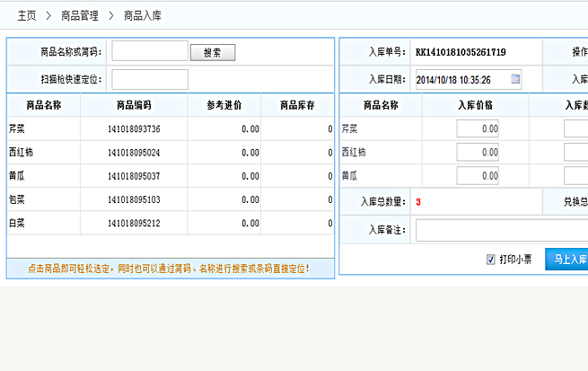588x371 pixels.
Task: Click the 商品库存 column header
Action: pyautogui.click(x=297, y=105)
